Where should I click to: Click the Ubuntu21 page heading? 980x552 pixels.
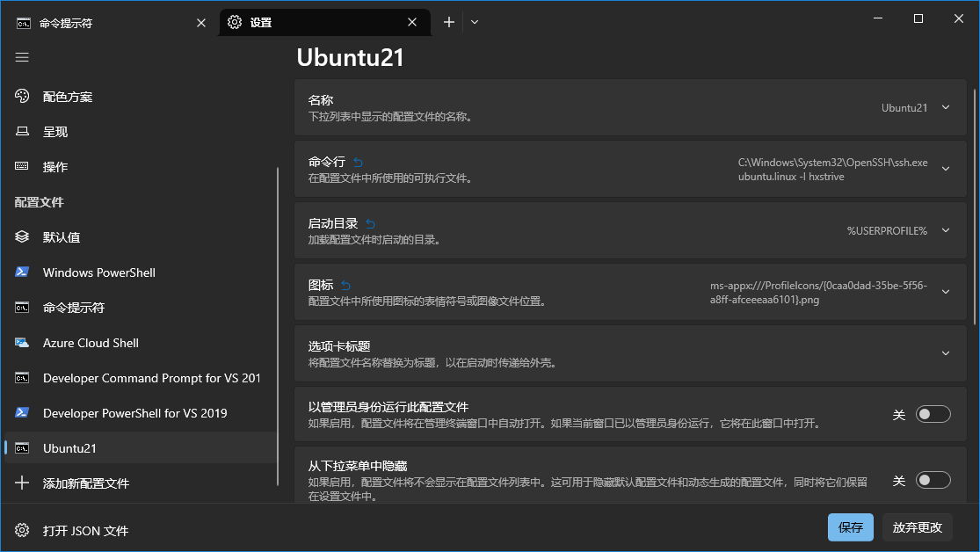tap(350, 57)
